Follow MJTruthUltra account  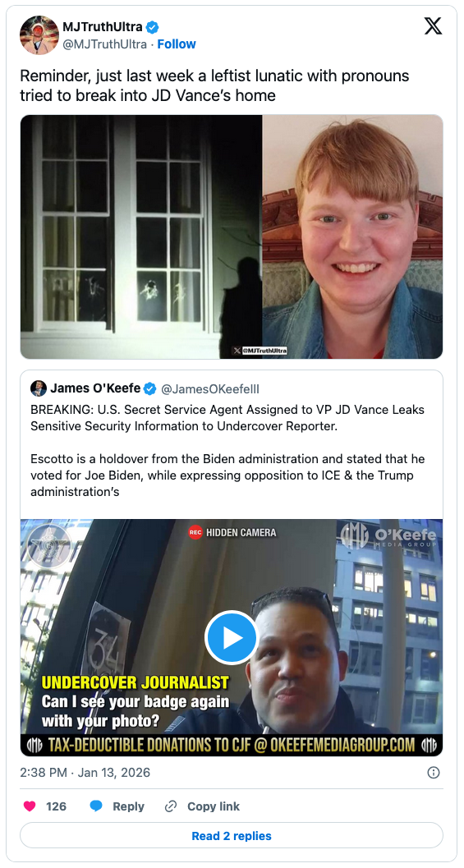[177, 44]
